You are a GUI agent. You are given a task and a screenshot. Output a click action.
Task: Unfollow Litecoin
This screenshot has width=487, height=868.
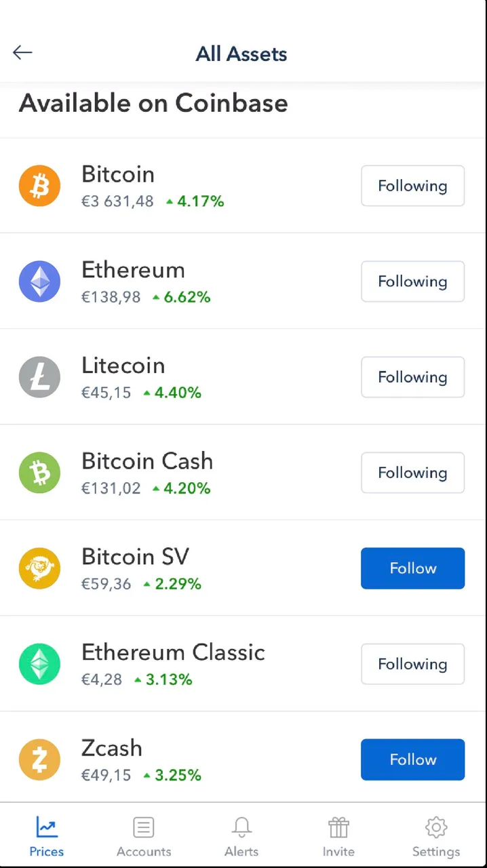coord(412,377)
